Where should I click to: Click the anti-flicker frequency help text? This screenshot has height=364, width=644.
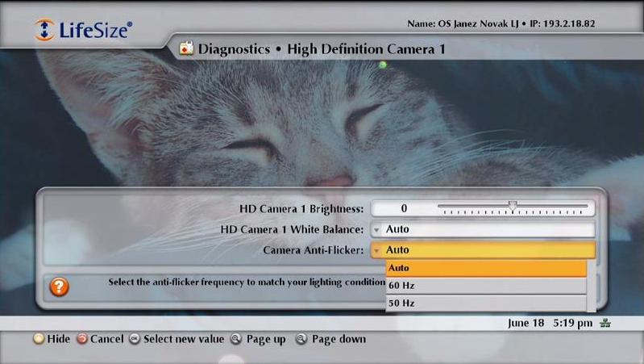pos(247,282)
